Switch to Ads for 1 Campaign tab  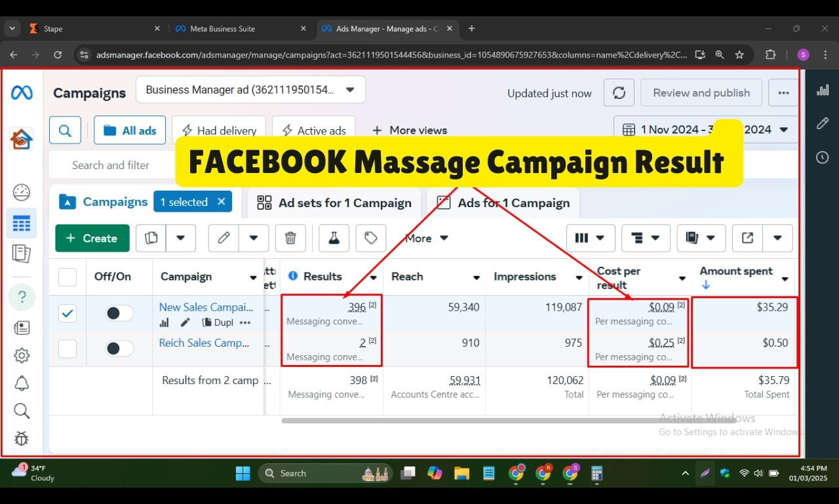503,203
